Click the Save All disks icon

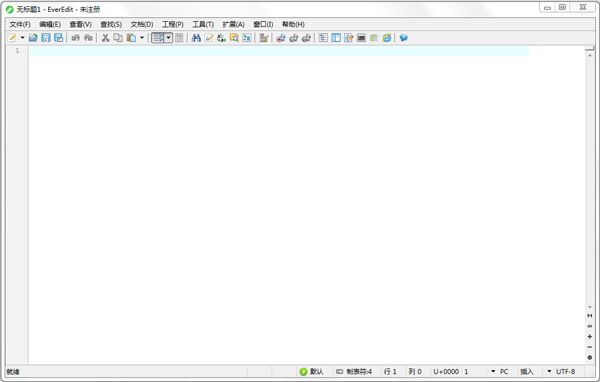click(x=59, y=38)
